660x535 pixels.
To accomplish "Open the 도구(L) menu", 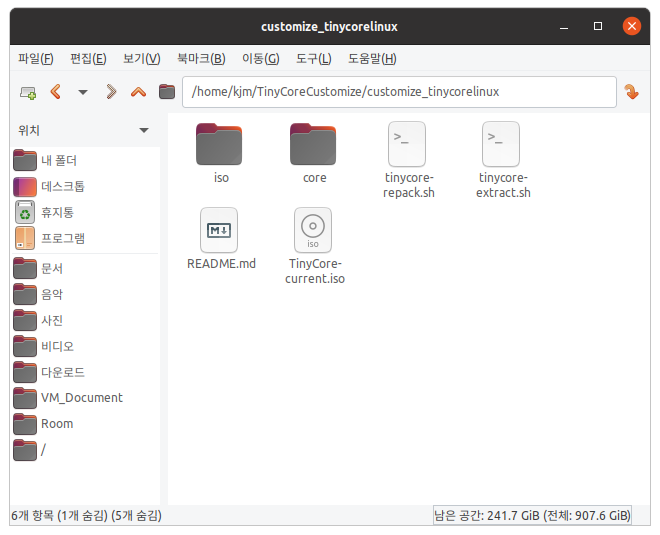I will coord(314,59).
